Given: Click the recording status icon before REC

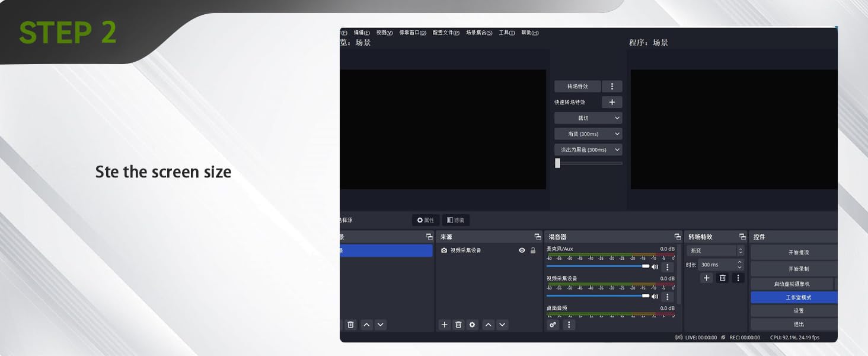Looking at the screenshot, I should (x=723, y=338).
